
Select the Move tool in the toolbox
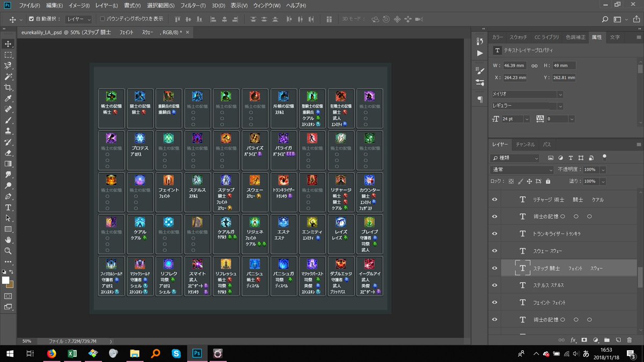click(x=8, y=44)
